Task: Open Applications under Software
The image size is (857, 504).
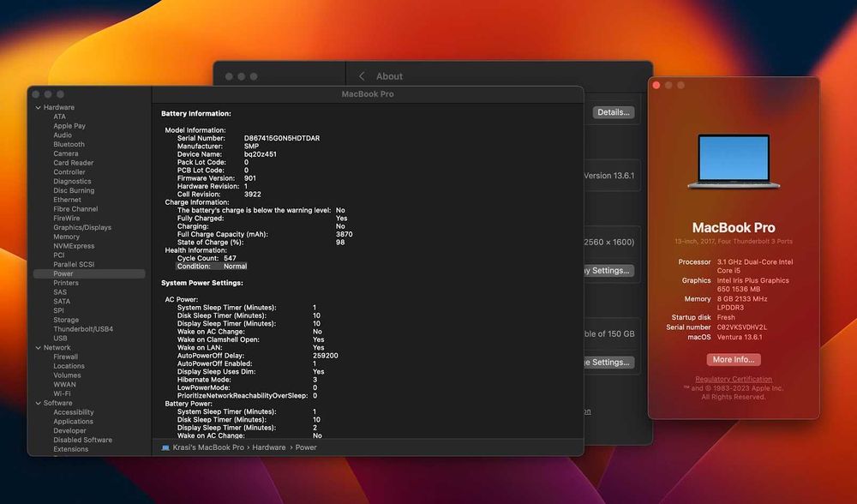Action: click(x=73, y=422)
